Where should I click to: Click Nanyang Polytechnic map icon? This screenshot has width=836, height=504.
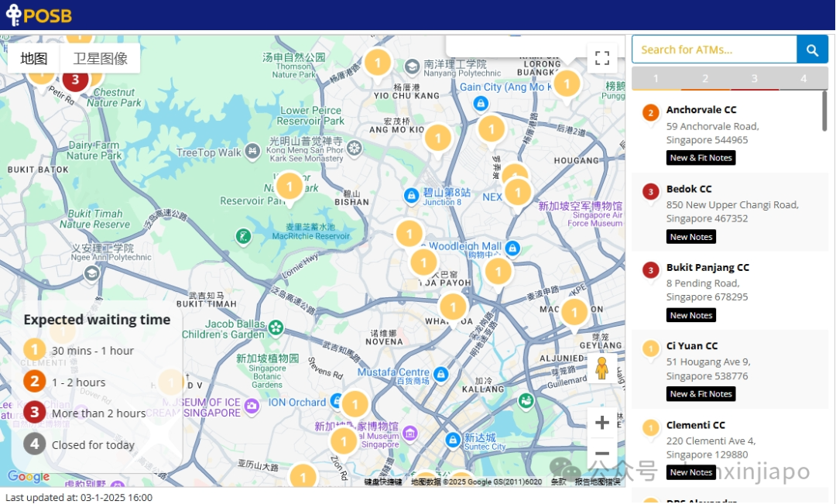click(x=412, y=67)
